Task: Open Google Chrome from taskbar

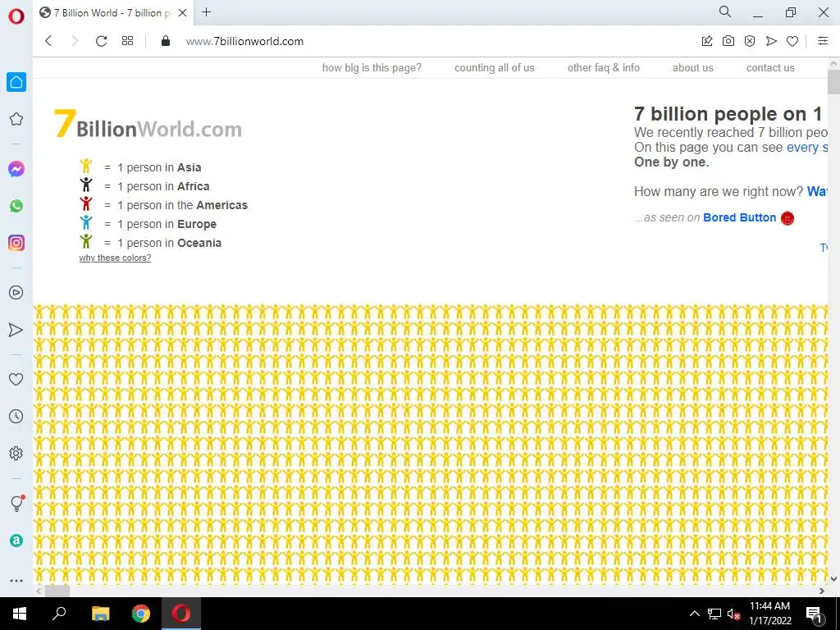Action: (x=141, y=614)
